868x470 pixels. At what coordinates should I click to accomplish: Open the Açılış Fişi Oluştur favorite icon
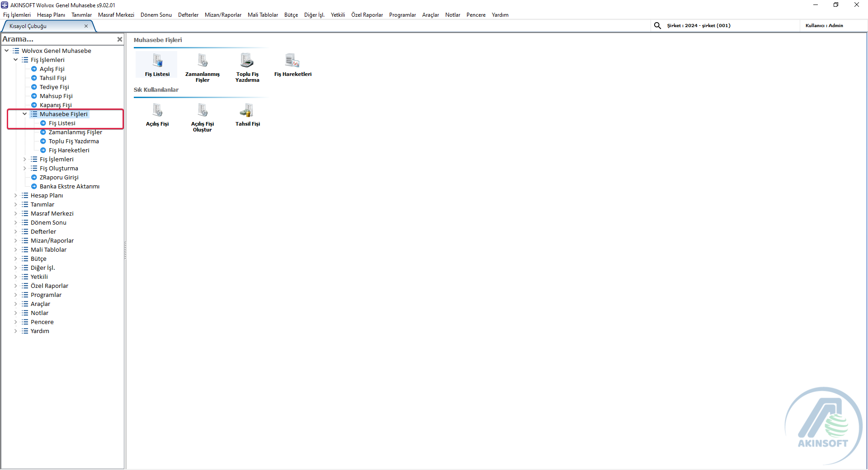[203, 117]
